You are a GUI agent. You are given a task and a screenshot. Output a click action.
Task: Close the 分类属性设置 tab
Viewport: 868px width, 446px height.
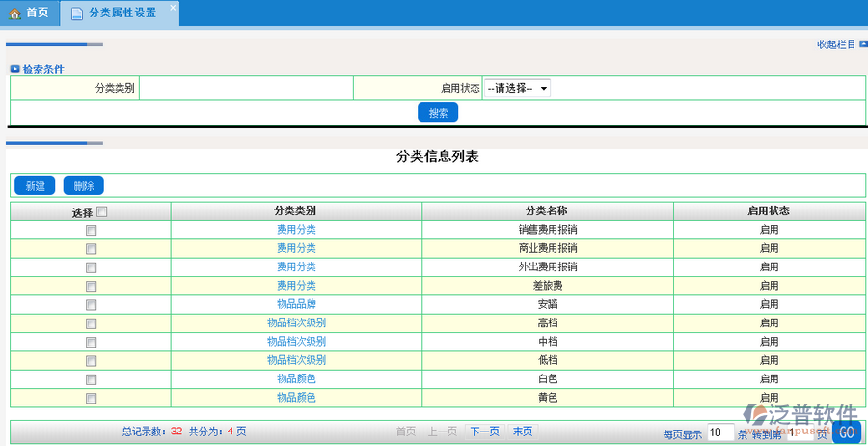[173, 8]
